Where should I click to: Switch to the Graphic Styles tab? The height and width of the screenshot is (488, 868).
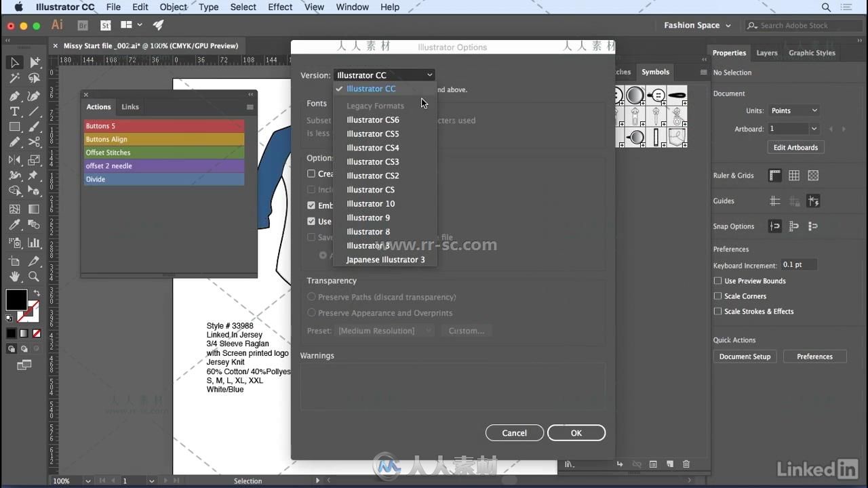812,53
